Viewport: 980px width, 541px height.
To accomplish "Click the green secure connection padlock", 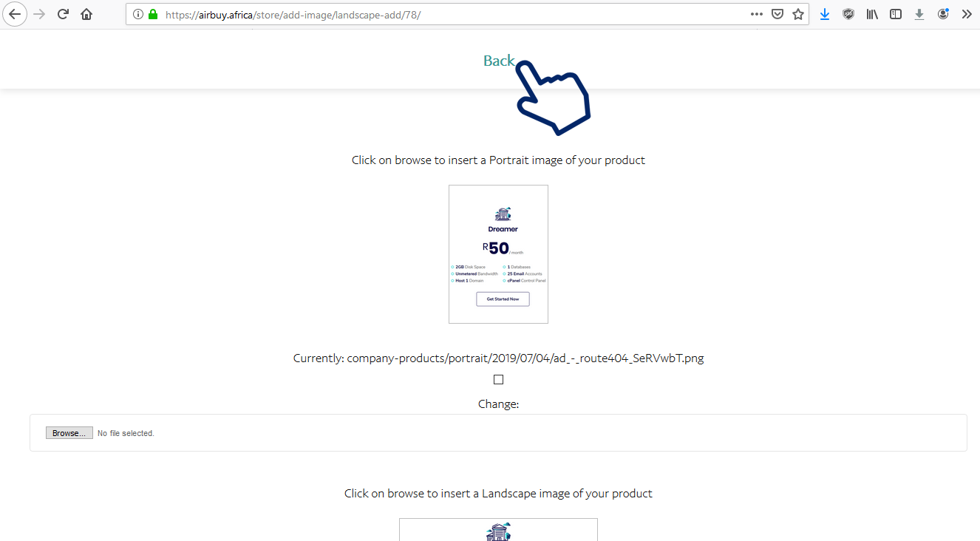I will coord(153,14).
